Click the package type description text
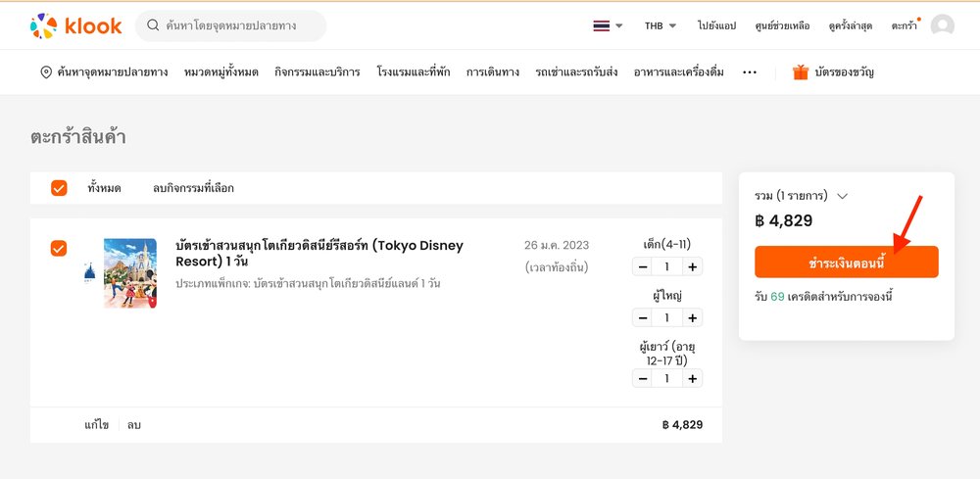The image size is (980, 479). coord(308,283)
